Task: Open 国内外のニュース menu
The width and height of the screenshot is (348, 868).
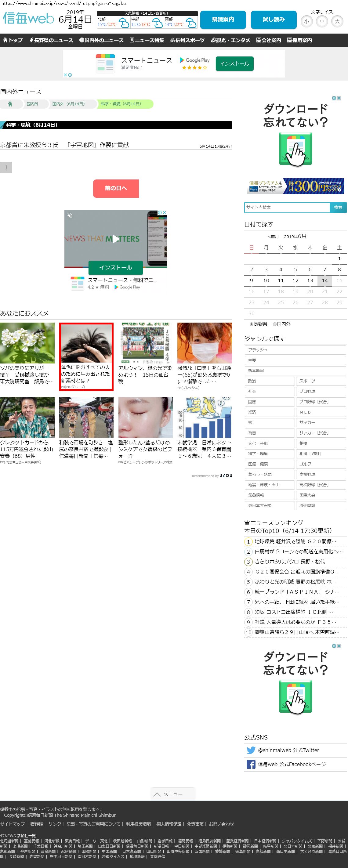Action: tap(101, 40)
